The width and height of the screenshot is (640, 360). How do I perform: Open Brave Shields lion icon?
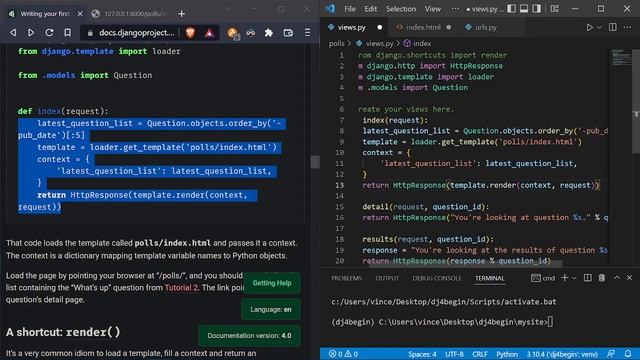tap(190, 33)
